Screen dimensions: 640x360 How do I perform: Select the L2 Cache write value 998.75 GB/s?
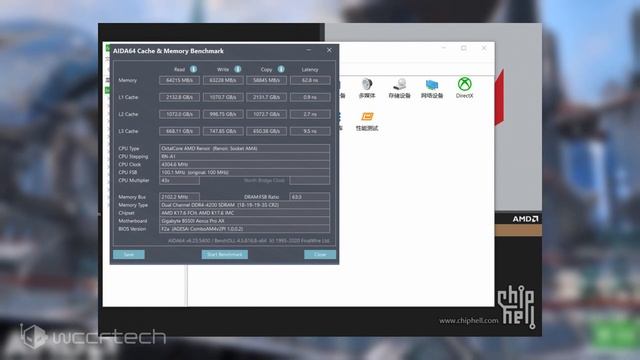[223, 114]
